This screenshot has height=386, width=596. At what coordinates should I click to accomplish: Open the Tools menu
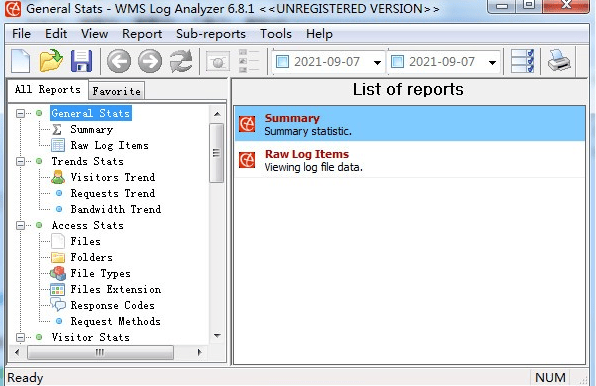(276, 34)
